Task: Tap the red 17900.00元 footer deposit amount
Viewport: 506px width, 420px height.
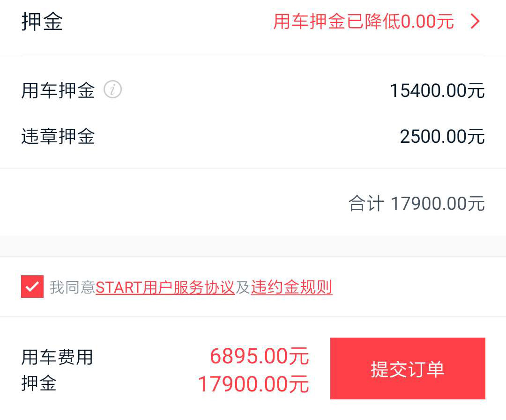Action: coord(253,384)
